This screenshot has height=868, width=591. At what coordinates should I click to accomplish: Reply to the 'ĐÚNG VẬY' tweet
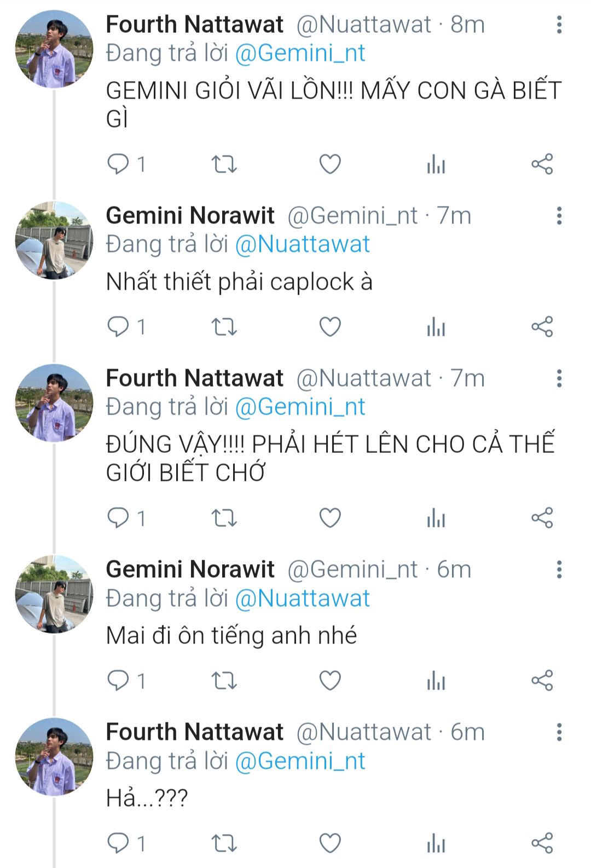pyautogui.click(x=118, y=518)
